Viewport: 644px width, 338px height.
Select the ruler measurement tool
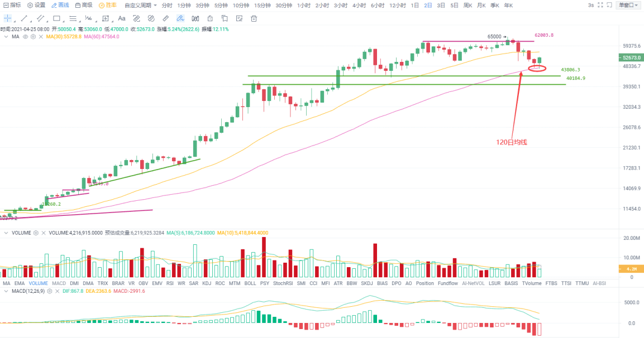click(x=165, y=18)
